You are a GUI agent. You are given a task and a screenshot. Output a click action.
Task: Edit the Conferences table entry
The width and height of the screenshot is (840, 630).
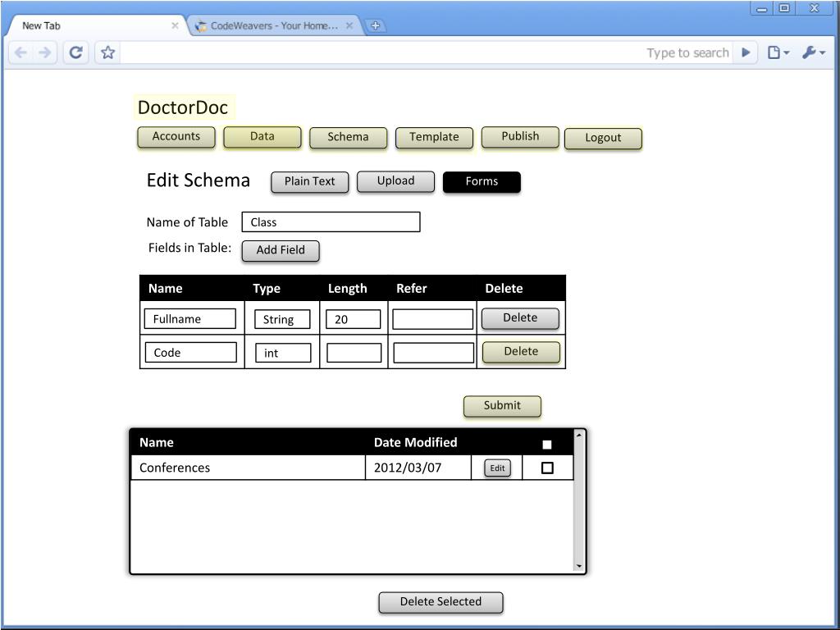pos(498,468)
